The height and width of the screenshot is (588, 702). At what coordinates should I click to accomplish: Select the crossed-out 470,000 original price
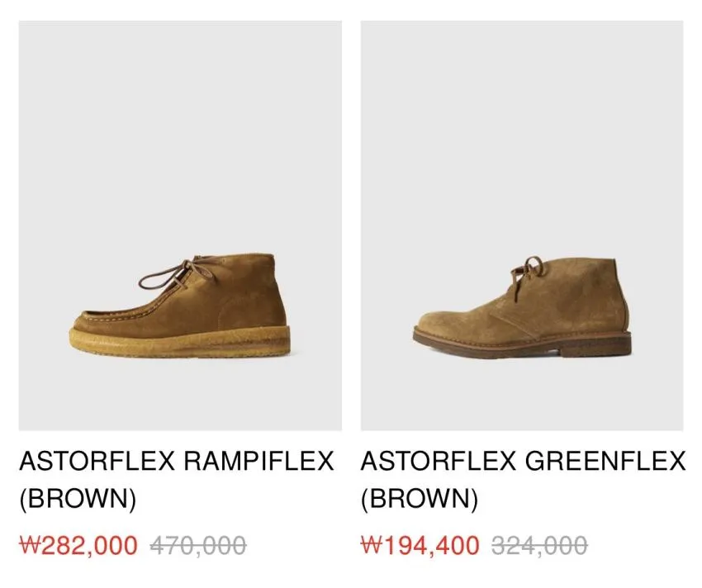[x=198, y=545]
